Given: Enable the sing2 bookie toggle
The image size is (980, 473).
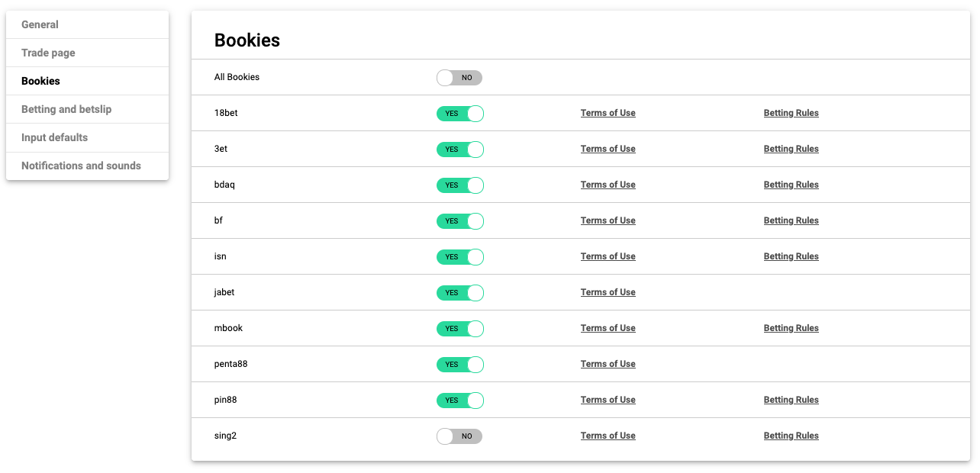Looking at the screenshot, I should [459, 436].
